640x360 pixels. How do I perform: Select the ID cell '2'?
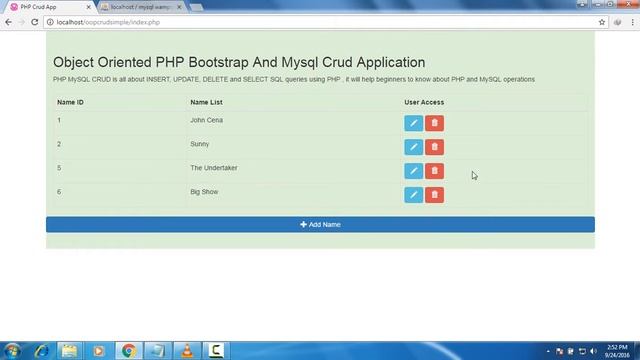59,144
